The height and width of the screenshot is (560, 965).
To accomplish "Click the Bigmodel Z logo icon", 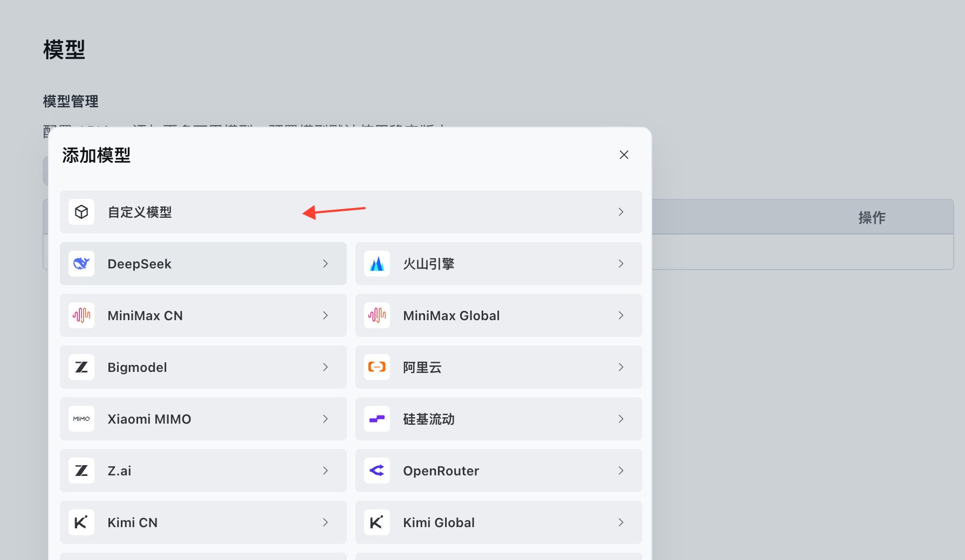I will tap(81, 367).
